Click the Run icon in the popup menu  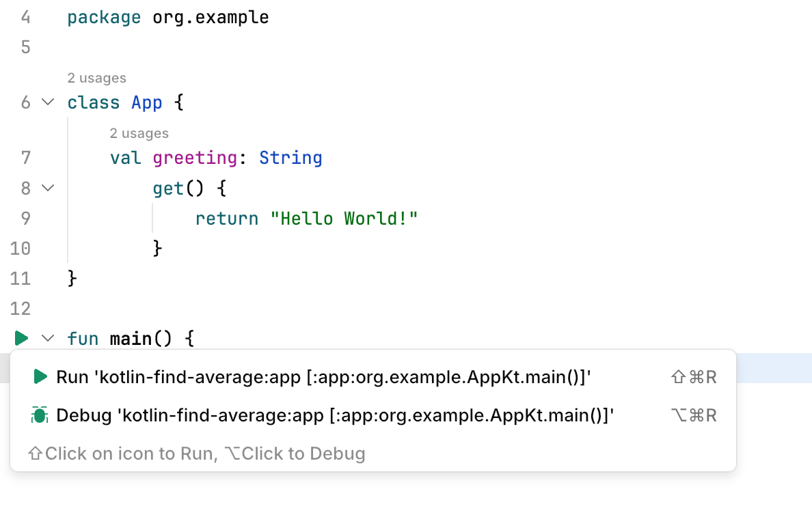click(x=40, y=376)
